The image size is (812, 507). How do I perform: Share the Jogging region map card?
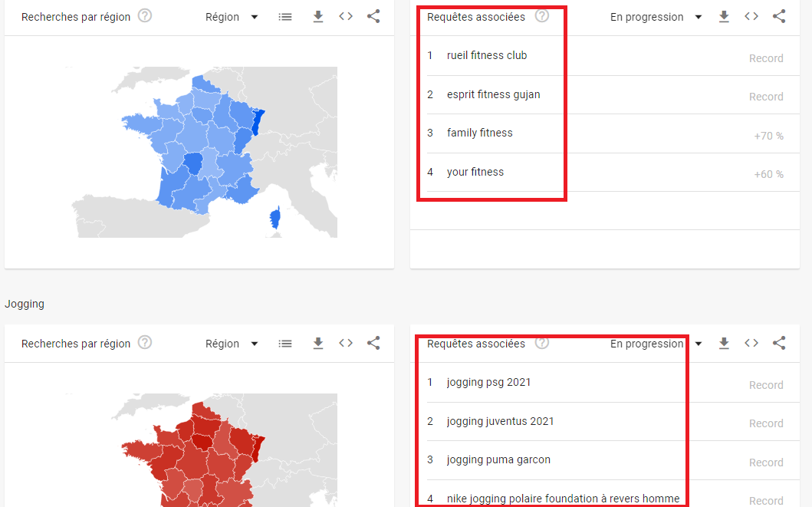(x=373, y=343)
